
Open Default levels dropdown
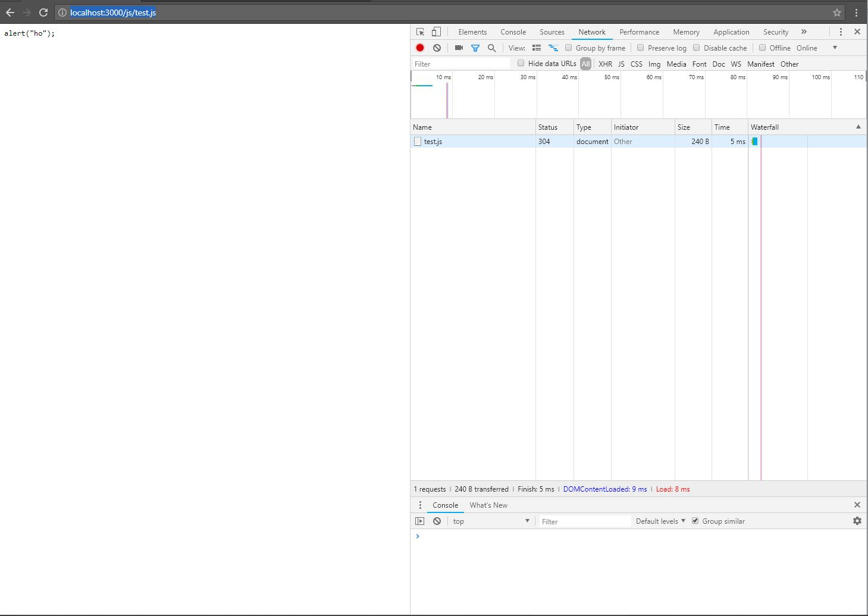coord(660,521)
